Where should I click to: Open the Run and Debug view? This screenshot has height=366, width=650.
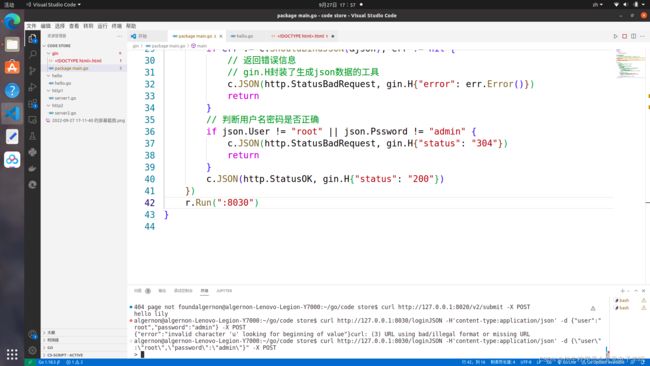pos(32,87)
